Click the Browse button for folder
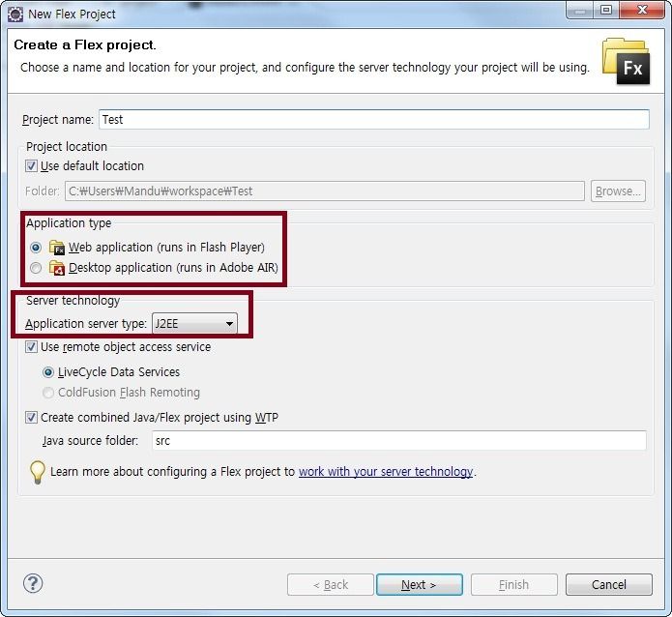Screen dimensions: 672x617 click(618, 191)
